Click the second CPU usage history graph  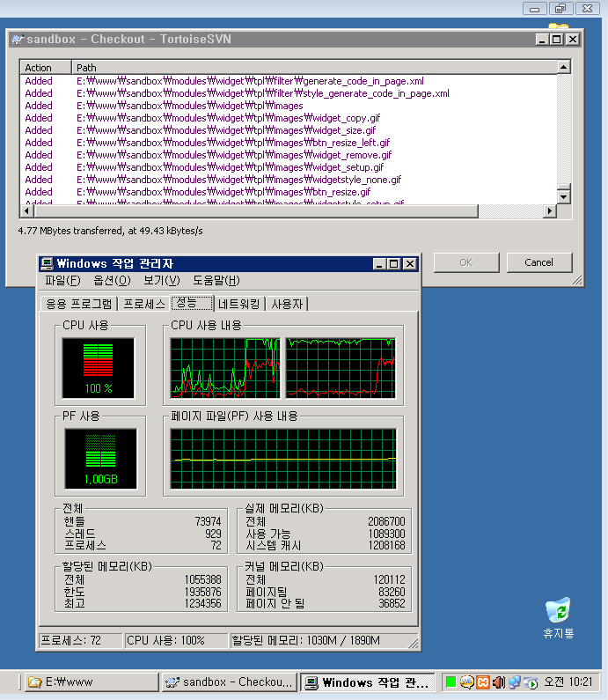(341, 368)
